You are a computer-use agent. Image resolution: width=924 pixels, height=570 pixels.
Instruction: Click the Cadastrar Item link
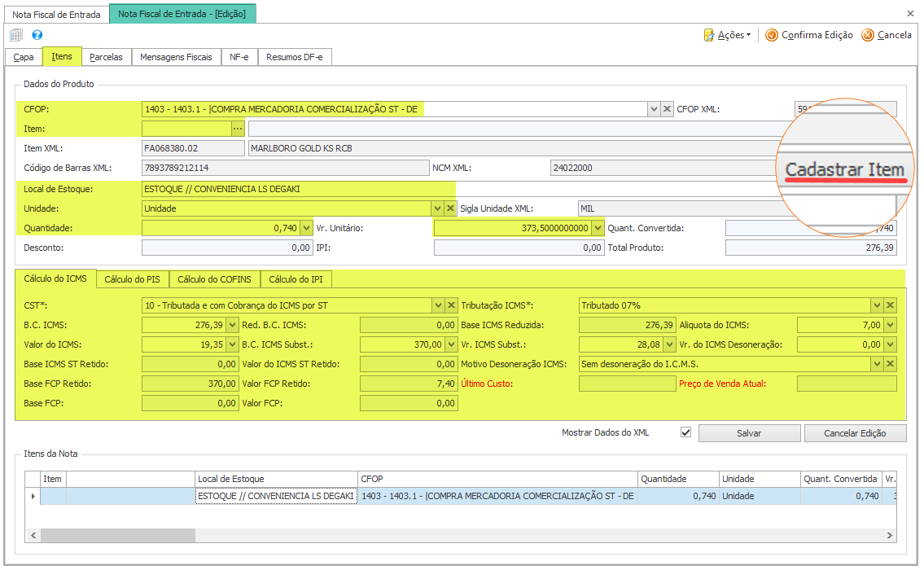(x=844, y=170)
